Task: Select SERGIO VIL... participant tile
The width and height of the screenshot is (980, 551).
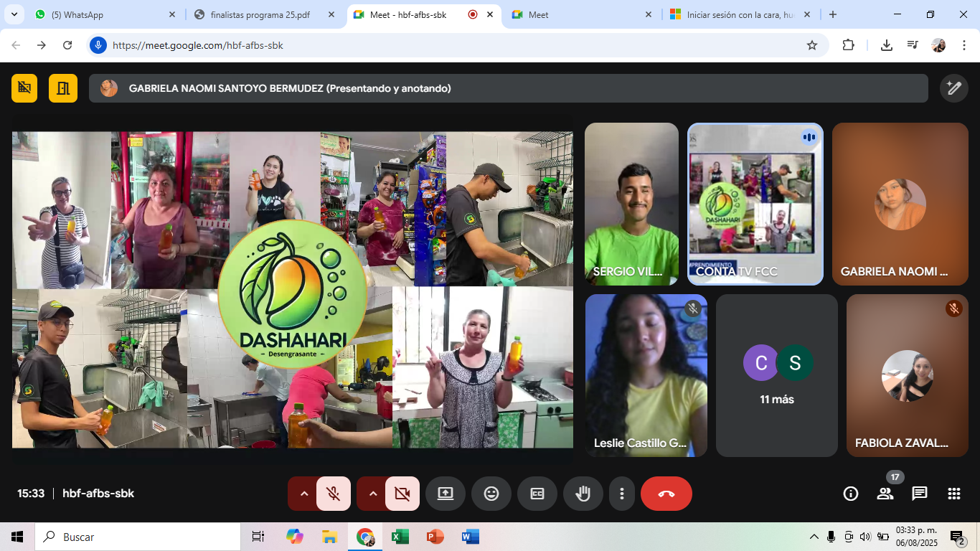Action: point(631,204)
